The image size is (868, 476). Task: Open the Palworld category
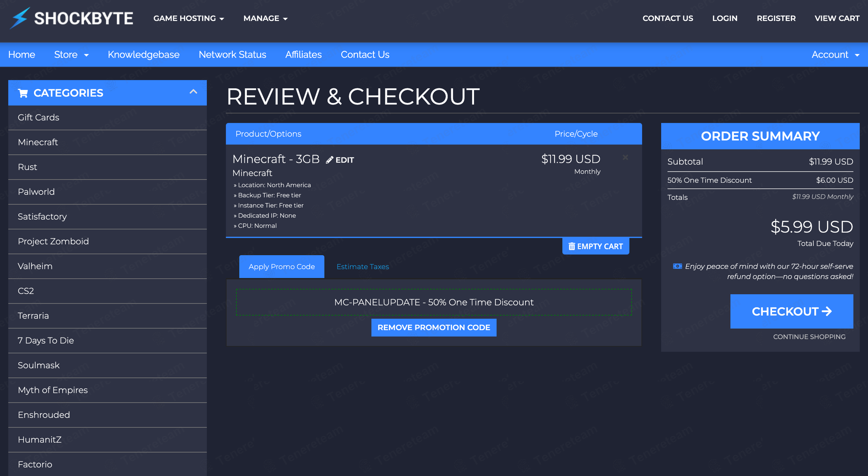click(107, 192)
